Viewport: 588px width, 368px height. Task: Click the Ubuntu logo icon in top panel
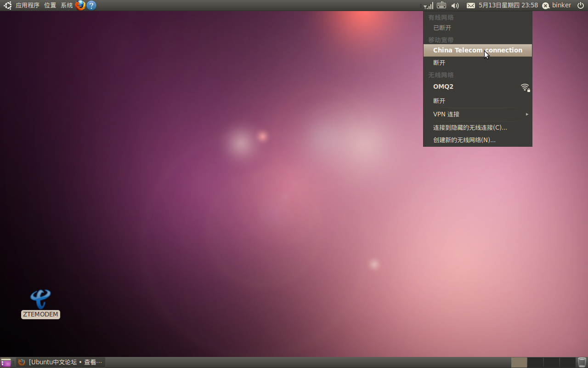[x=7, y=6]
